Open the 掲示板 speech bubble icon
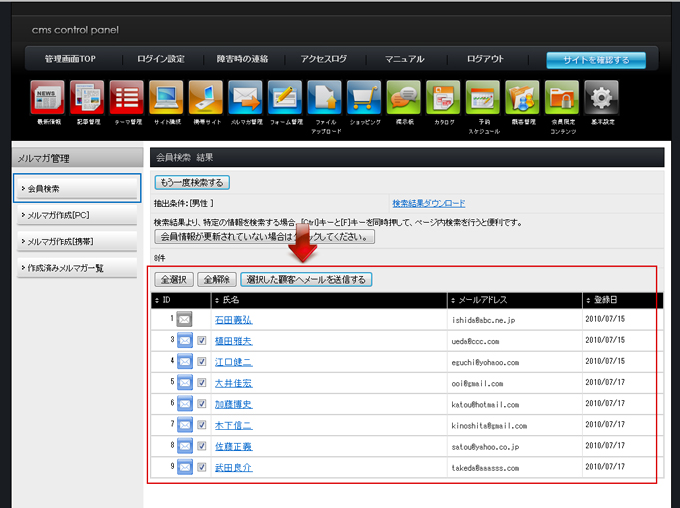The image size is (680, 508). (x=404, y=98)
